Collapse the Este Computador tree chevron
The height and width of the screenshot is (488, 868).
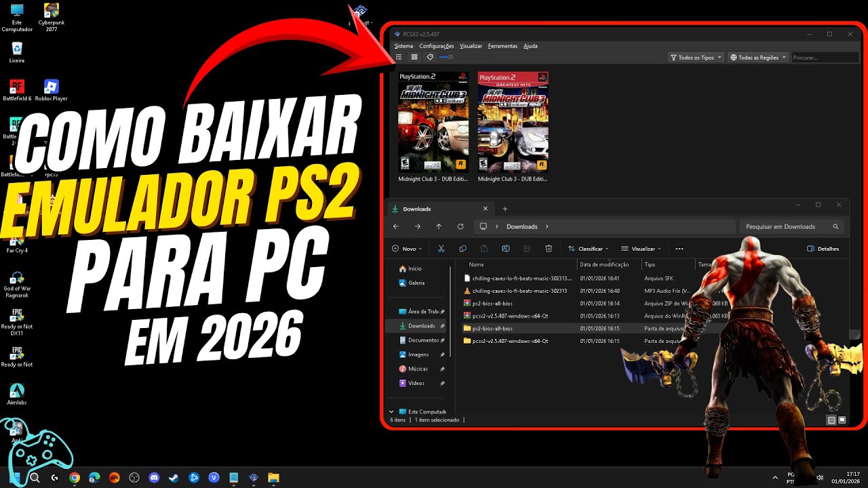tap(391, 411)
